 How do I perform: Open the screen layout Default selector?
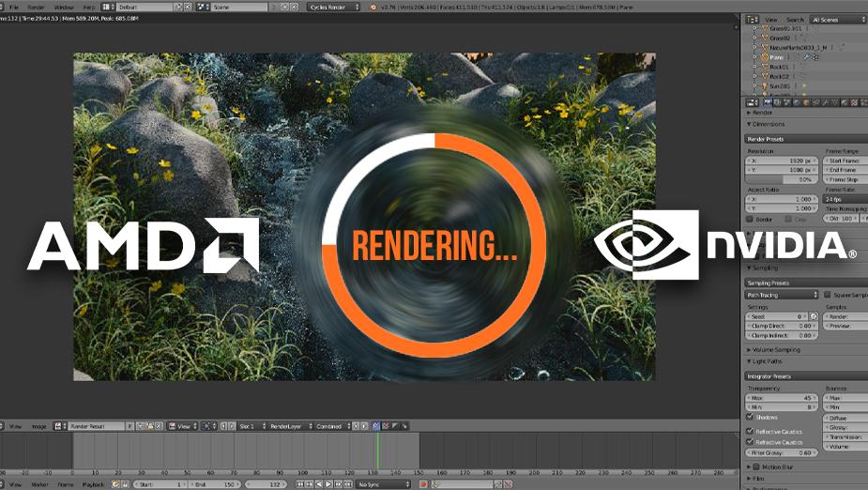tap(145, 8)
